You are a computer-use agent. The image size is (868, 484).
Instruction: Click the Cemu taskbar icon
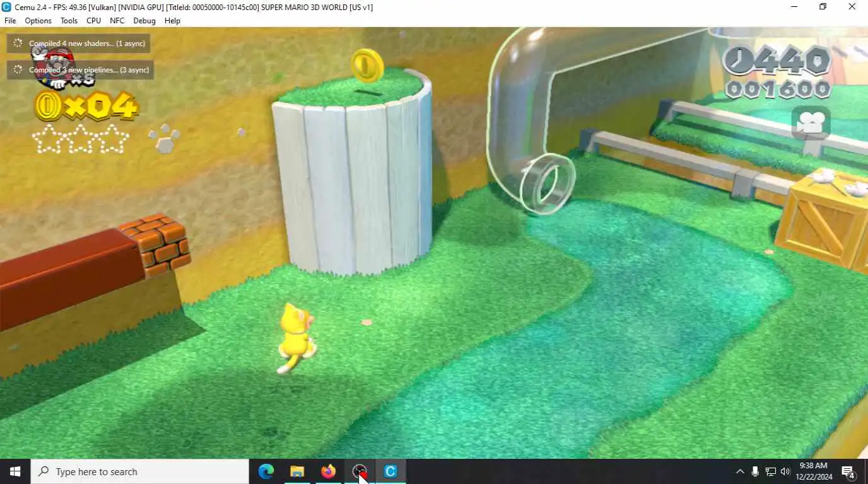tap(390, 471)
